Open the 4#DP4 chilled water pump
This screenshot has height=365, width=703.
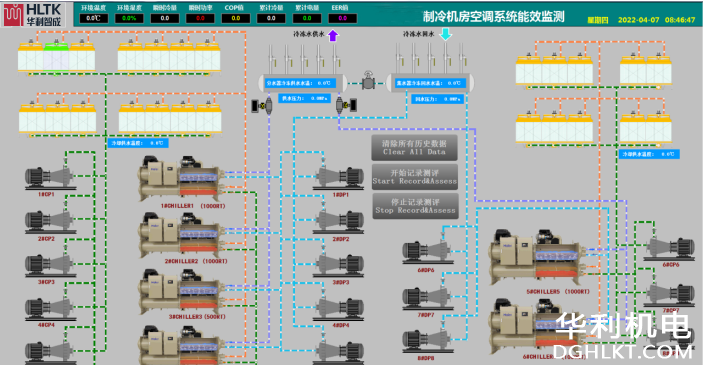339,309
